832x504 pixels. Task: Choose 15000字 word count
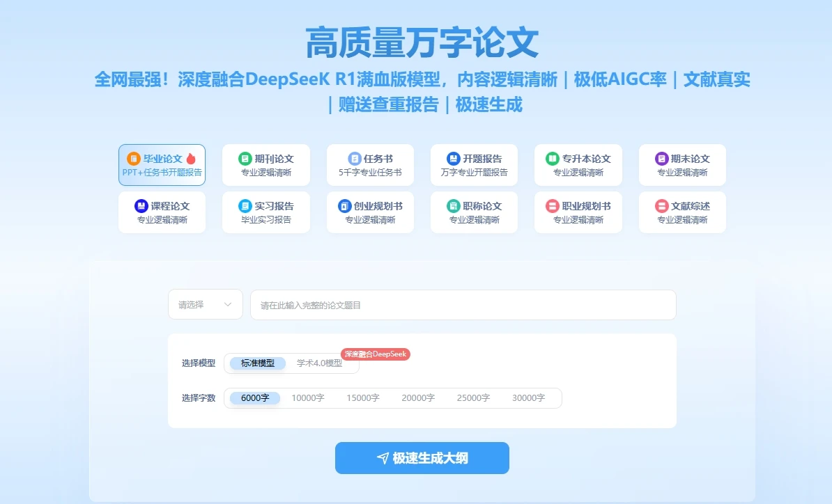[x=363, y=398]
